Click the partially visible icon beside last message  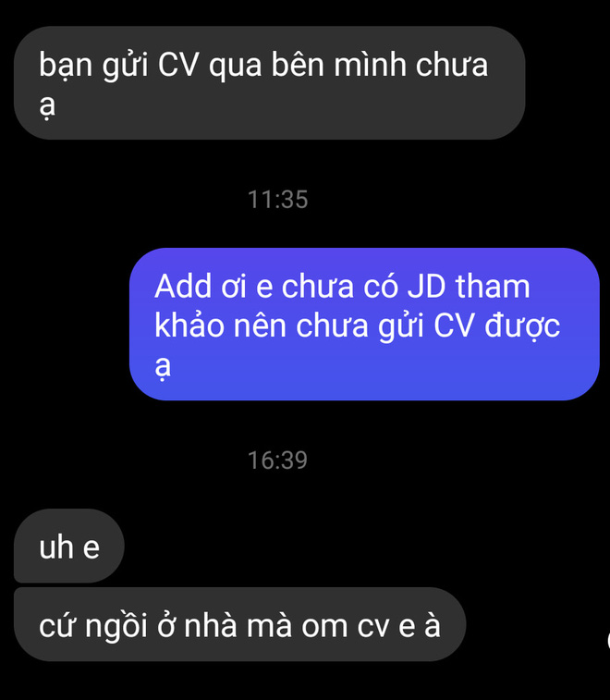click(x=608, y=640)
